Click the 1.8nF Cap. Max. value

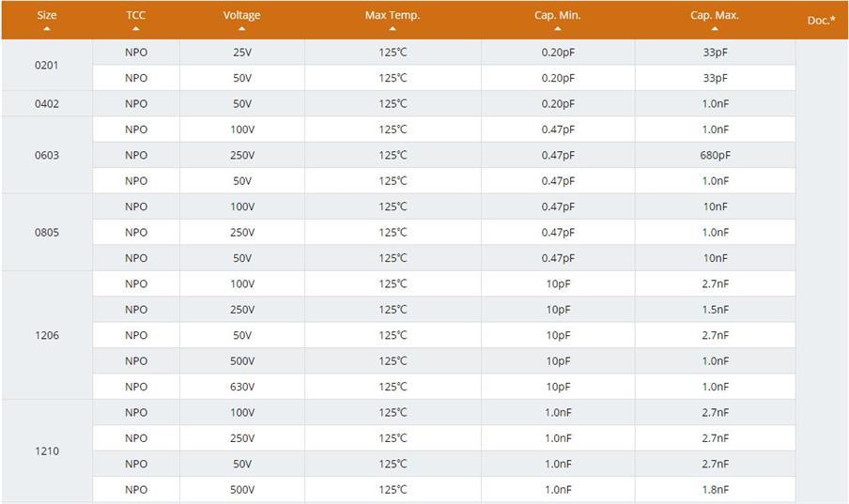[x=715, y=489]
